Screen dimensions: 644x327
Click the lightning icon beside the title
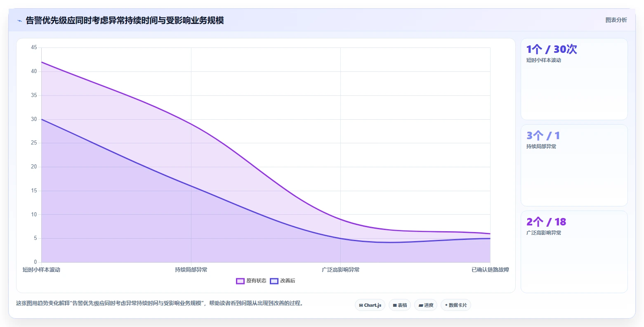tap(19, 21)
